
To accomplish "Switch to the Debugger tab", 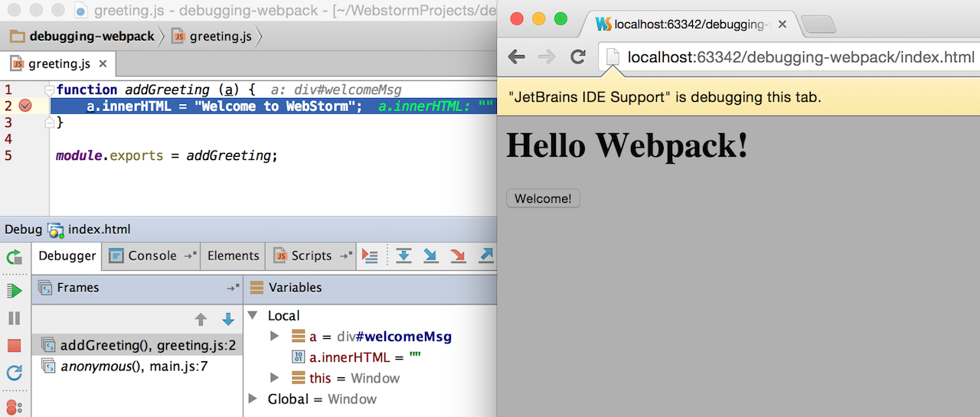I will [x=67, y=256].
